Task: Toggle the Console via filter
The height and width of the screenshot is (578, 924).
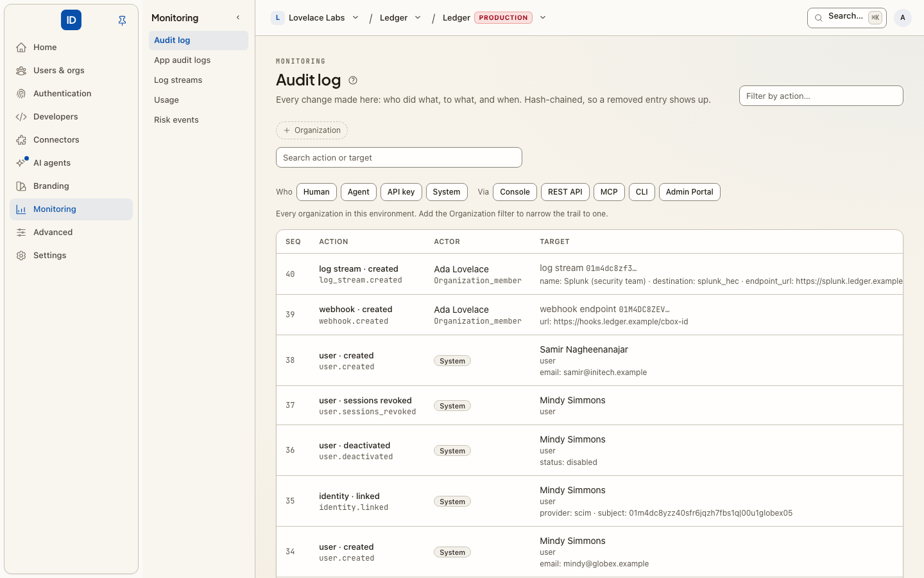Action: (515, 192)
